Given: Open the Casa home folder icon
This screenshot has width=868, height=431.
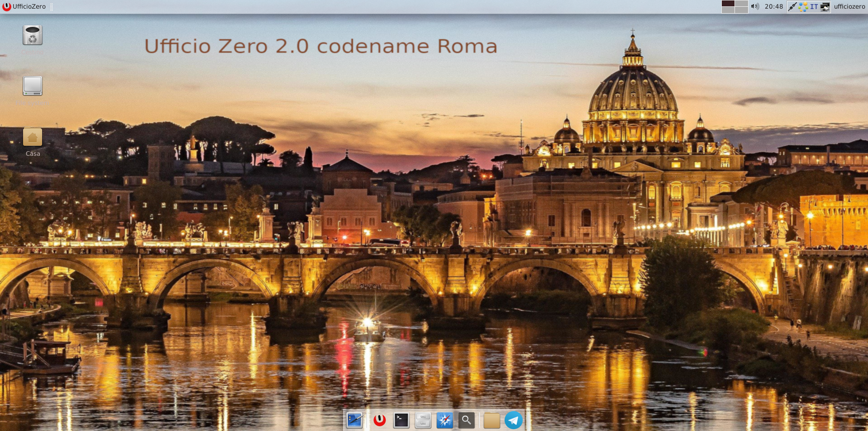Looking at the screenshot, I should click(33, 138).
